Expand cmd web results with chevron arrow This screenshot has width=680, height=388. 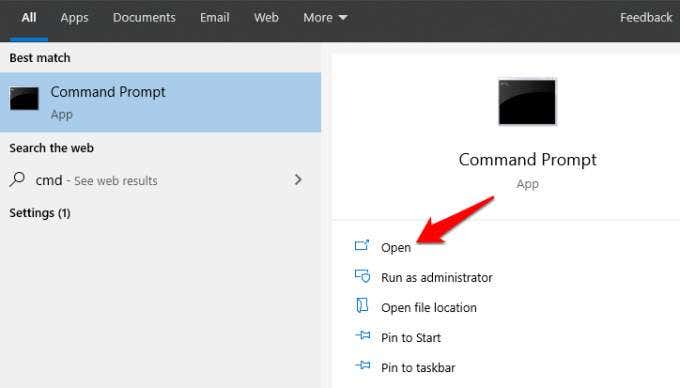click(x=298, y=179)
